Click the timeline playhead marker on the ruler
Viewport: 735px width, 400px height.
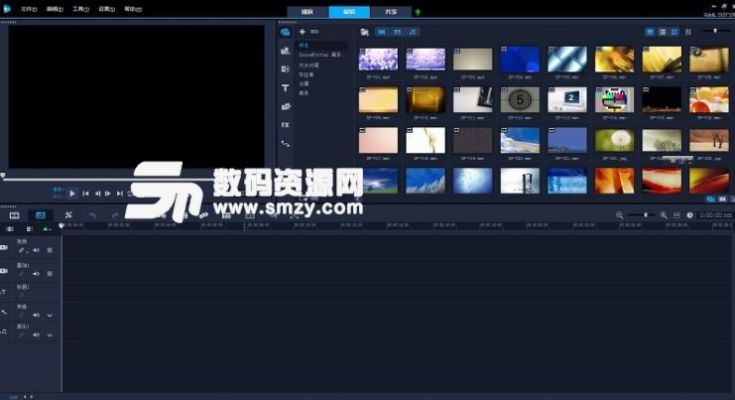(61, 226)
